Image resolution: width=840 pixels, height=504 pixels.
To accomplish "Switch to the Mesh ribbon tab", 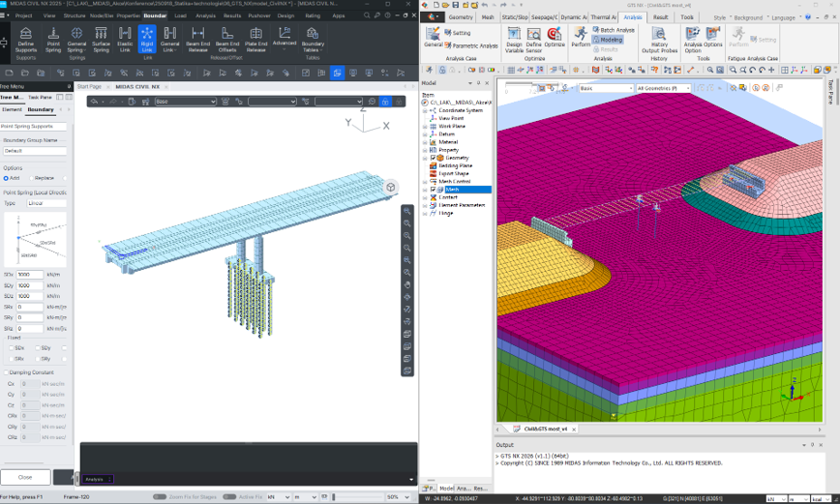I will pyautogui.click(x=488, y=17).
